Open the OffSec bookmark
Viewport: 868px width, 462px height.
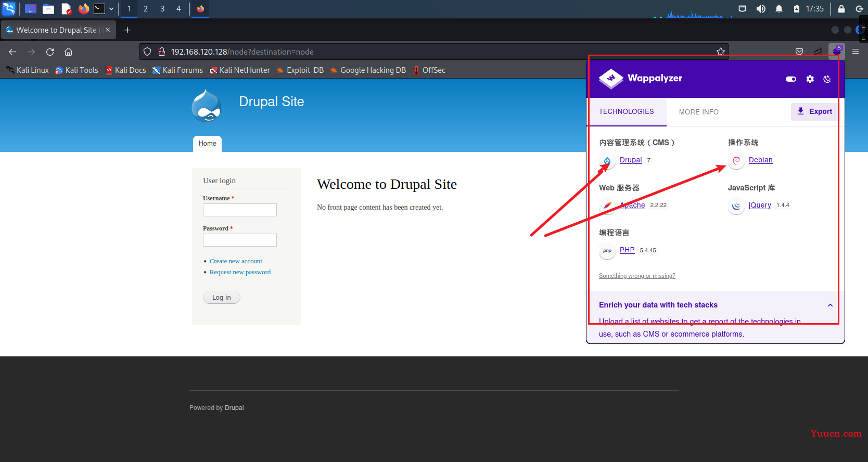[429, 70]
